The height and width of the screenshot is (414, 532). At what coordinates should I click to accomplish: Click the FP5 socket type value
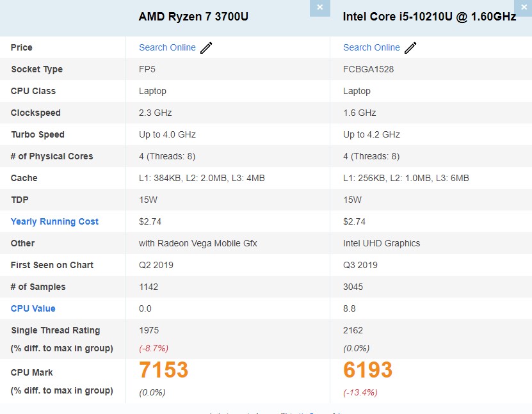click(147, 69)
